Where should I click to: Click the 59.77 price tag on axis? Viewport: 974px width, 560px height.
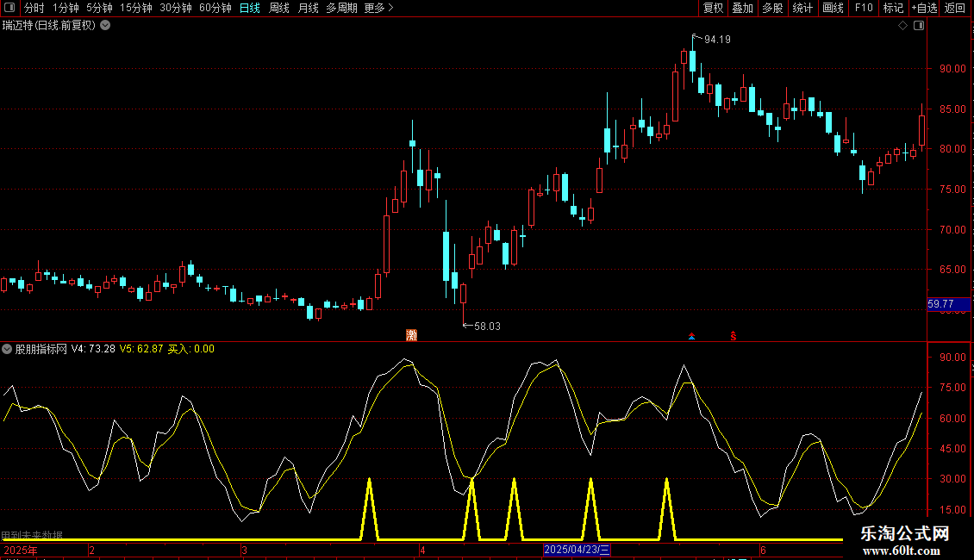point(948,304)
